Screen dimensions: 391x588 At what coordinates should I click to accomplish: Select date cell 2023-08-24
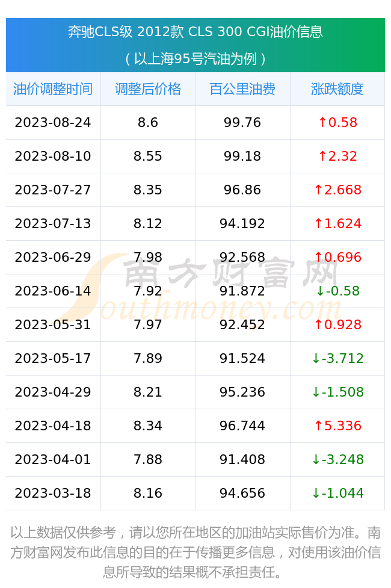[53, 123]
